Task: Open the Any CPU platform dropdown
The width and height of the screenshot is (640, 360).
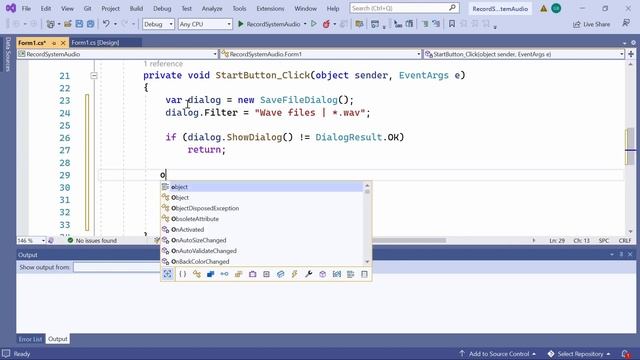Action: 205,24
